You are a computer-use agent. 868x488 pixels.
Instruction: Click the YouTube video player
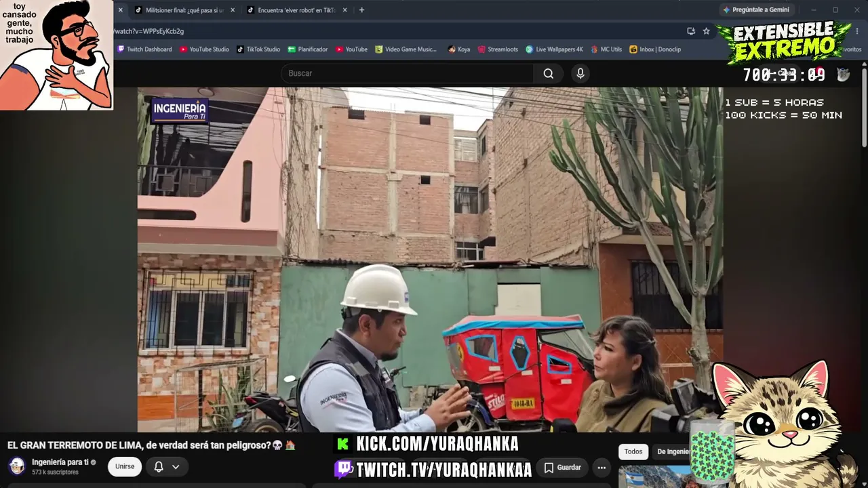tap(430, 260)
